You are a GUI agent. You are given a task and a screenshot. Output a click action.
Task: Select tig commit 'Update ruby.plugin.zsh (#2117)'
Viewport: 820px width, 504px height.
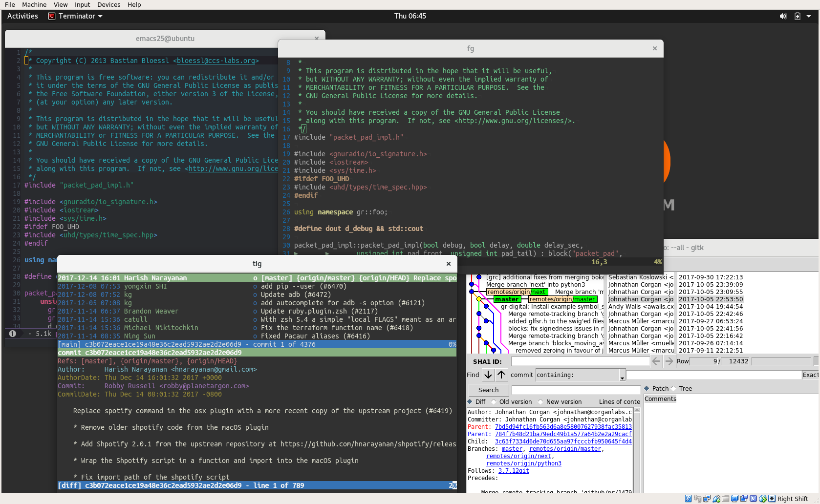click(x=257, y=311)
